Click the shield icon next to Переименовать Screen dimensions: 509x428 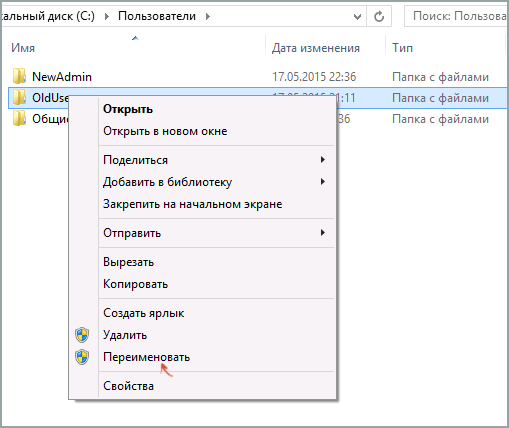(82, 357)
